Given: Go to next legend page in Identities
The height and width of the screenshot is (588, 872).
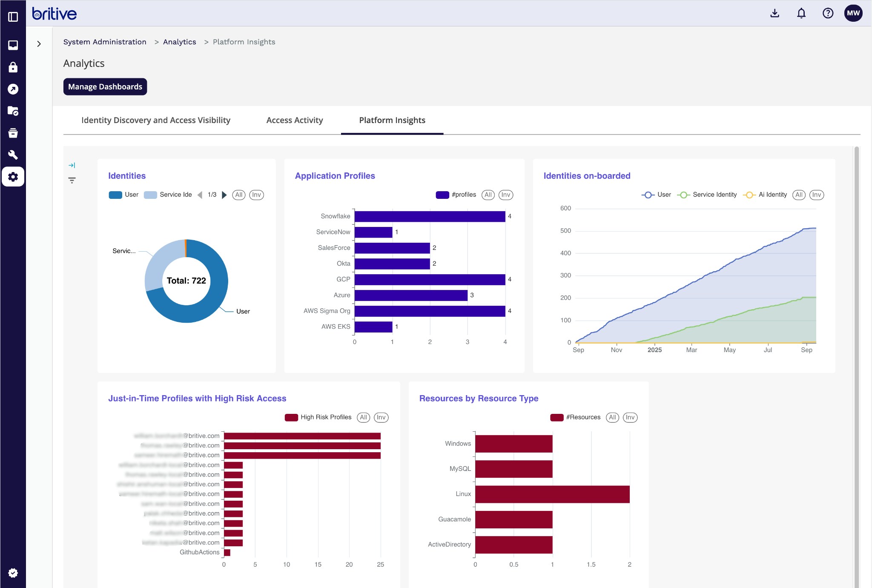Looking at the screenshot, I should pos(224,195).
